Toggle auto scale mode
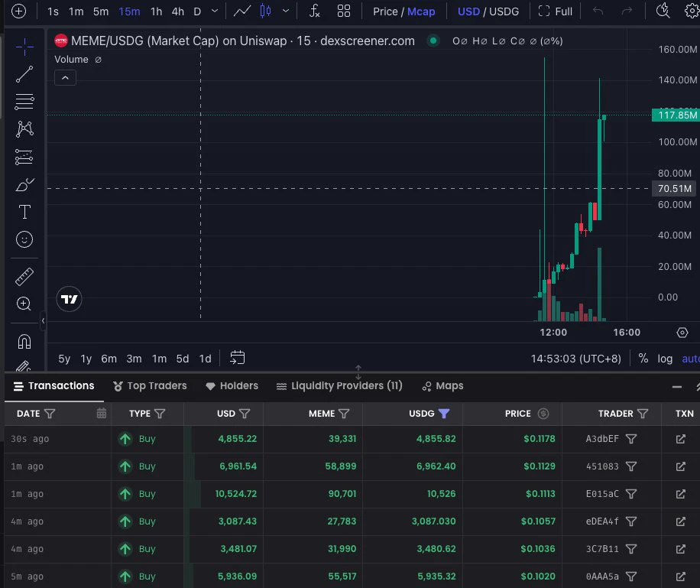This screenshot has height=588, width=700. [x=691, y=359]
